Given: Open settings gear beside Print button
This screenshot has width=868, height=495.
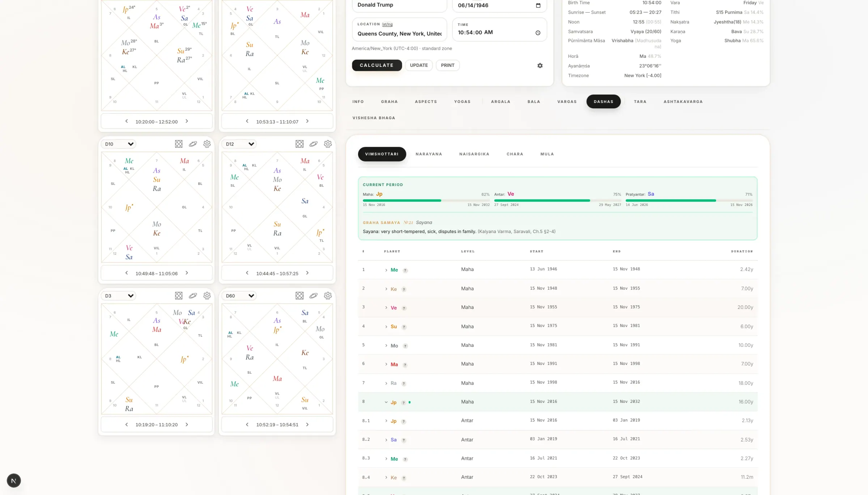Looking at the screenshot, I should (540, 65).
